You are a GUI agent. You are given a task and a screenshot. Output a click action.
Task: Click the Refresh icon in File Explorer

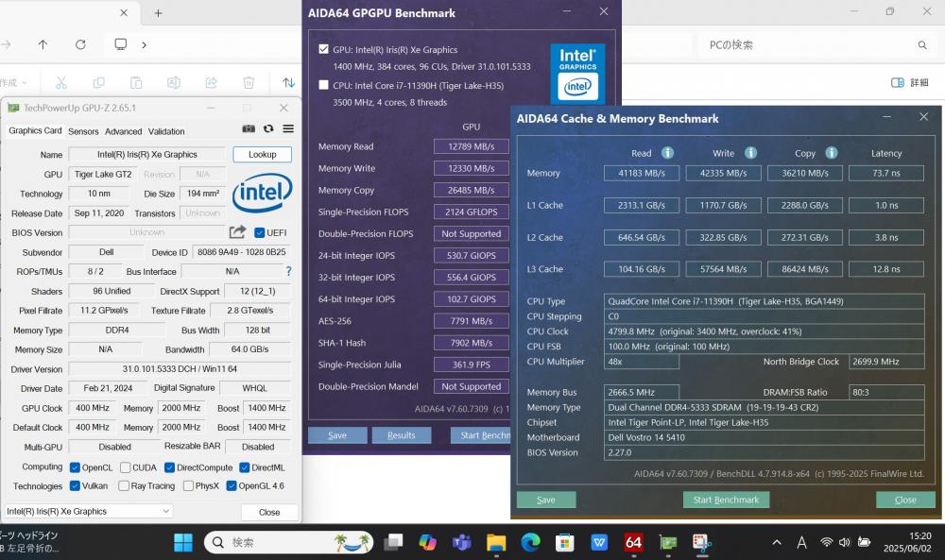point(80,44)
